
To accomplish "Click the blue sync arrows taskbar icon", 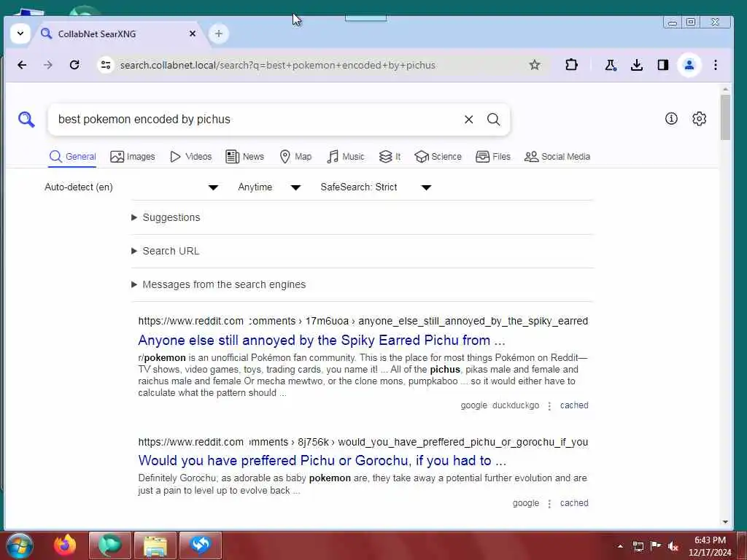I will (x=200, y=545).
